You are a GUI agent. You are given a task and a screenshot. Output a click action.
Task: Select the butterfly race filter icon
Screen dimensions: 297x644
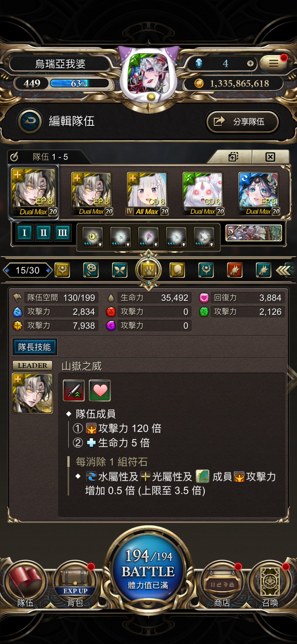tap(120, 270)
